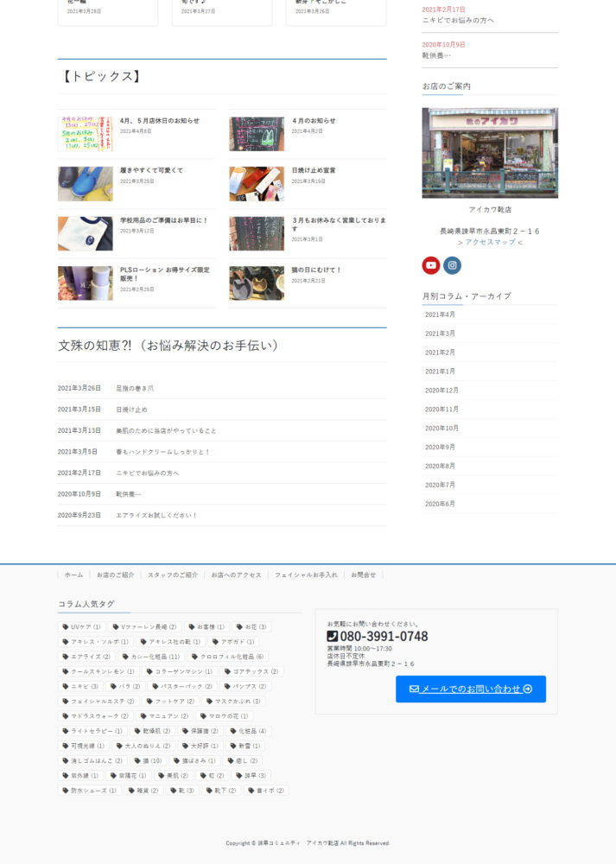
Task: Open the 2020年12月 monthly archive
Action: 441,391
